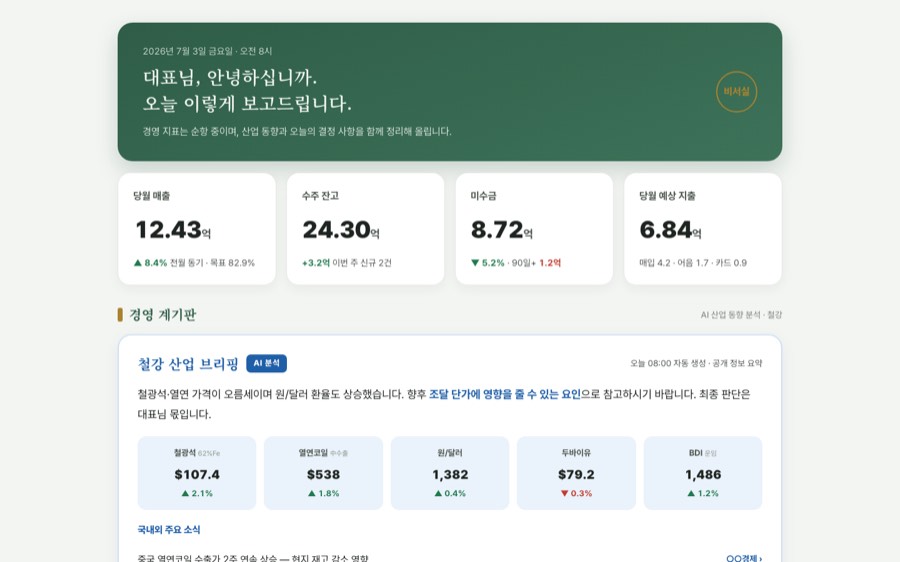The width and height of the screenshot is (900, 562).
Task: Select the BDI 1,486 freight index tile
Action: click(x=703, y=473)
